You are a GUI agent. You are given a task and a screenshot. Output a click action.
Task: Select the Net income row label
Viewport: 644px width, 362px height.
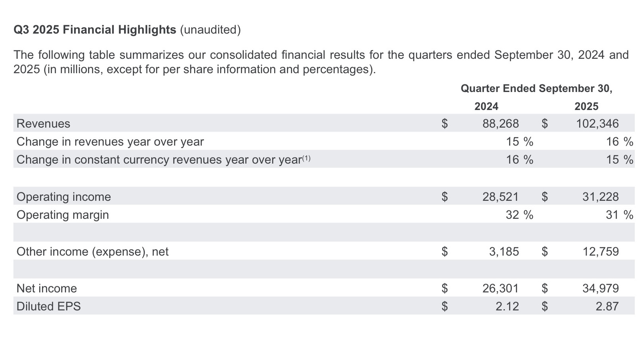click(46, 288)
